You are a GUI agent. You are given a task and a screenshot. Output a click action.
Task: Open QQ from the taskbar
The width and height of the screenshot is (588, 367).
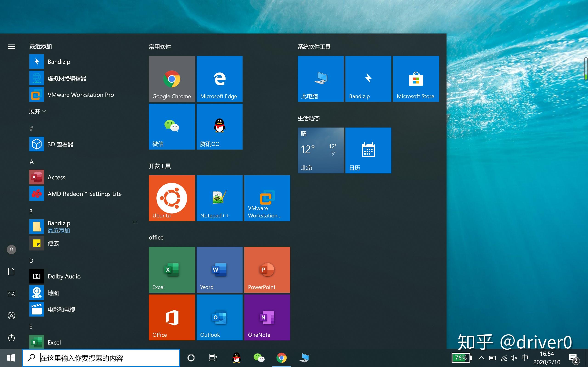tap(236, 358)
